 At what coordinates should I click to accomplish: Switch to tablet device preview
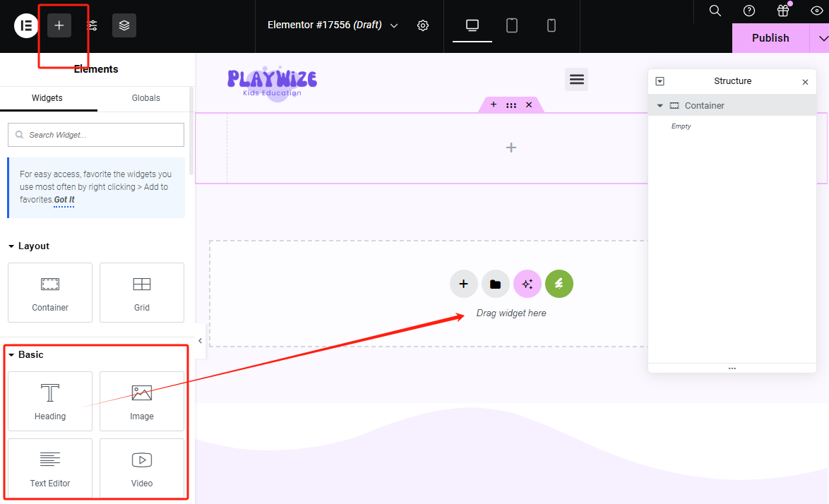pyautogui.click(x=512, y=25)
